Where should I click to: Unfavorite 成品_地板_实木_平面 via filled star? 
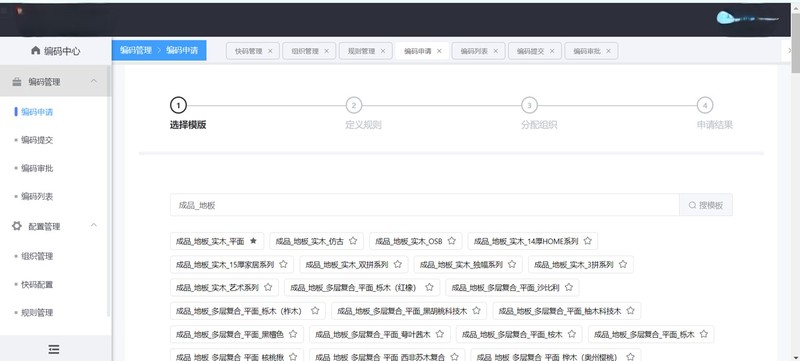coord(253,241)
